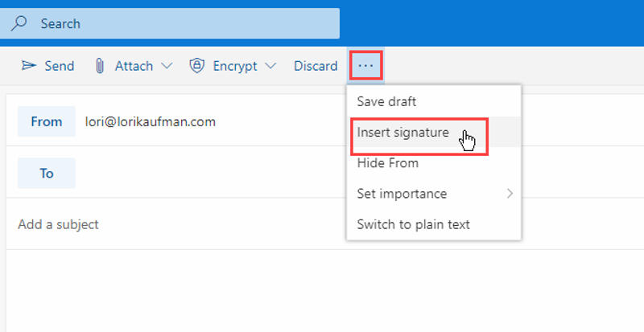
Task: Click the Attach paperclip icon
Action: click(x=99, y=66)
